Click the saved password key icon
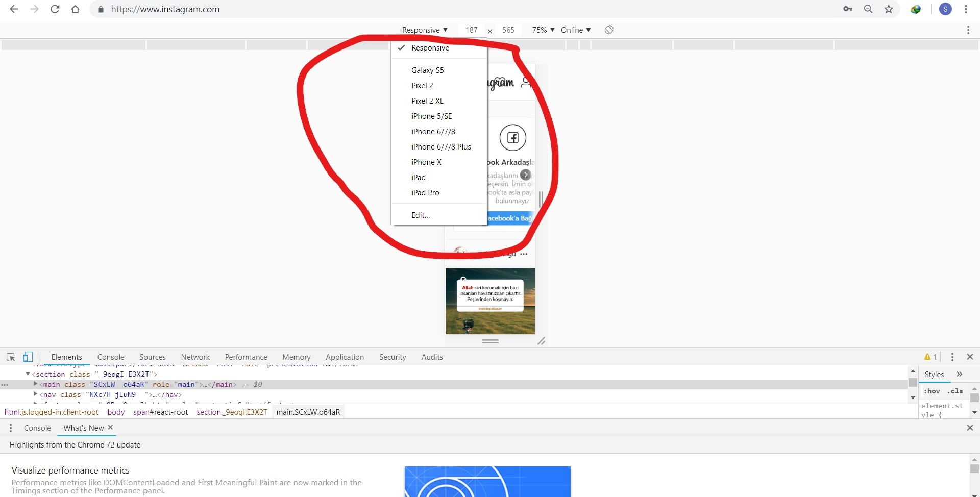Screen dimensions: 980x497 (848, 9)
